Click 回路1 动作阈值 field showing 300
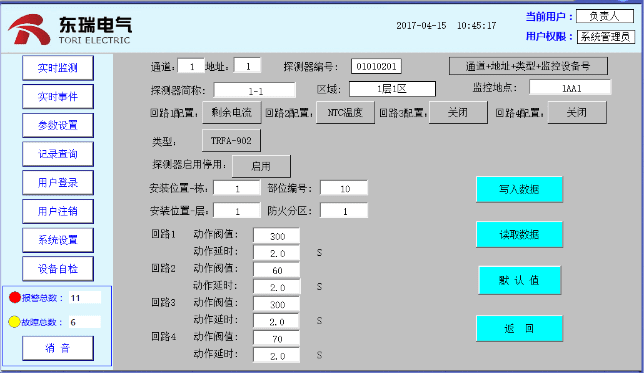The width and height of the screenshot is (644, 373). pyautogui.click(x=276, y=236)
